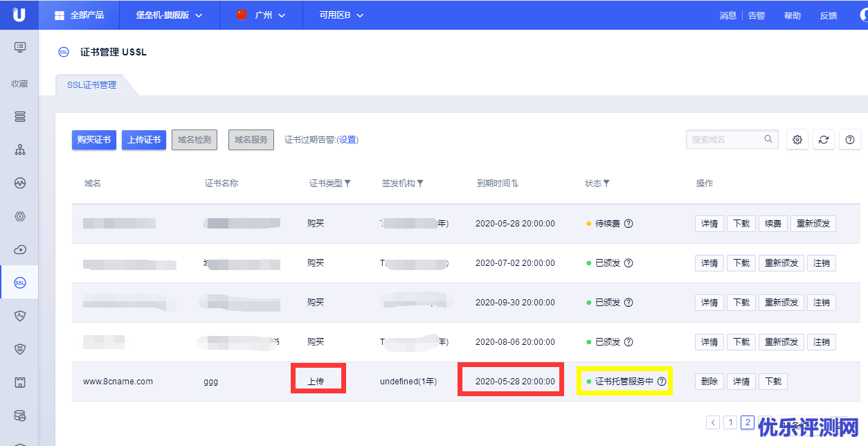Viewport: 868px width, 446px height.
Task: Click the 上传证书 button
Action: point(144,140)
